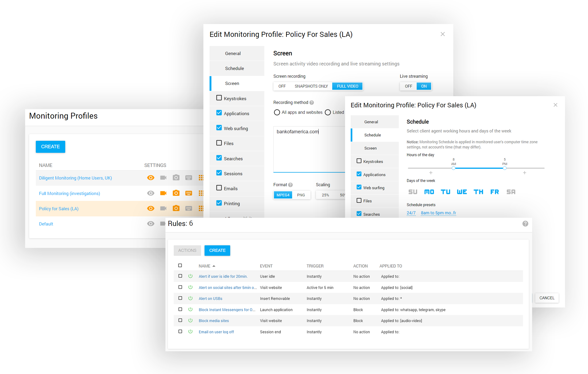The height and width of the screenshot is (374, 588).
Task: Click grid icon in Full Monitoring row
Action: 201,193
